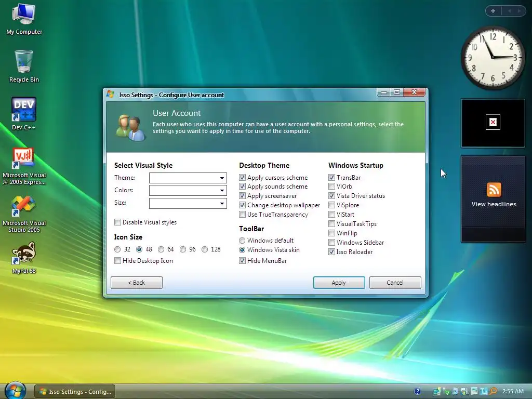Click the blue TM tray icon

(484, 391)
